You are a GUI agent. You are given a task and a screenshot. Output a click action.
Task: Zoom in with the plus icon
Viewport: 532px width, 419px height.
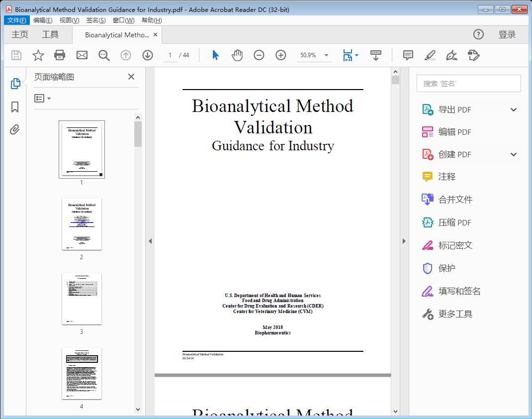tap(281, 55)
